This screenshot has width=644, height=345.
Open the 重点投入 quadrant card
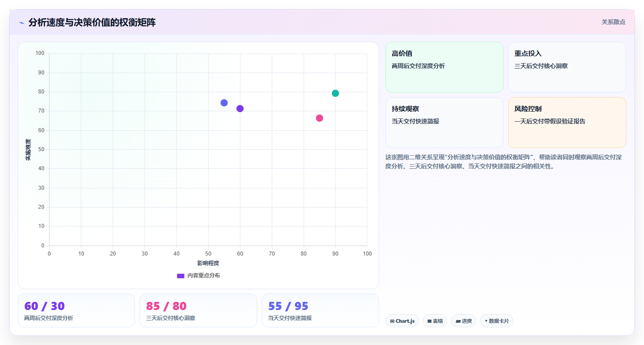click(567, 67)
